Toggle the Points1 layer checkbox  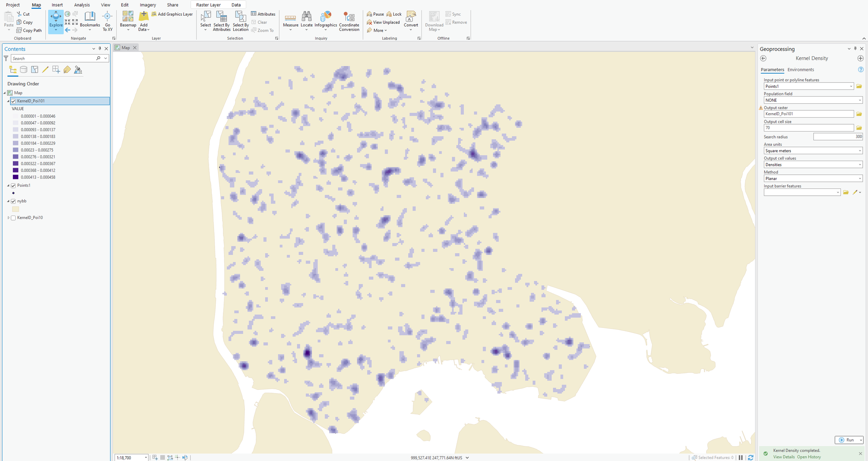pos(13,186)
